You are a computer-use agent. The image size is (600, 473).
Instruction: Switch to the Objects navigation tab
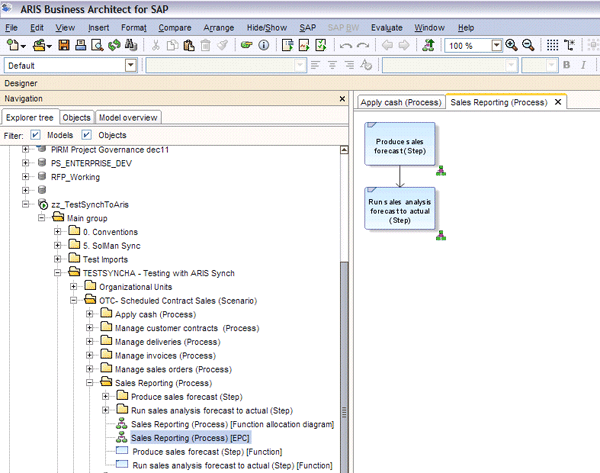pos(76,117)
